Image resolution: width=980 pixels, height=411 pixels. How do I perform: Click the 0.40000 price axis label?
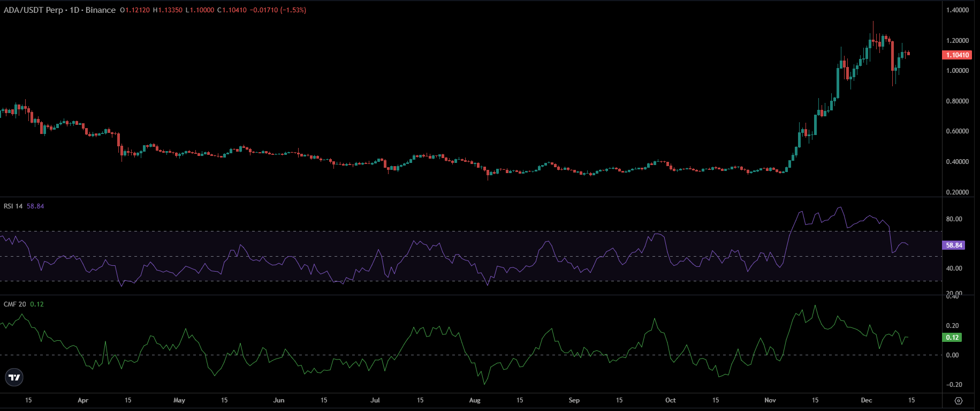pos(958,162)
